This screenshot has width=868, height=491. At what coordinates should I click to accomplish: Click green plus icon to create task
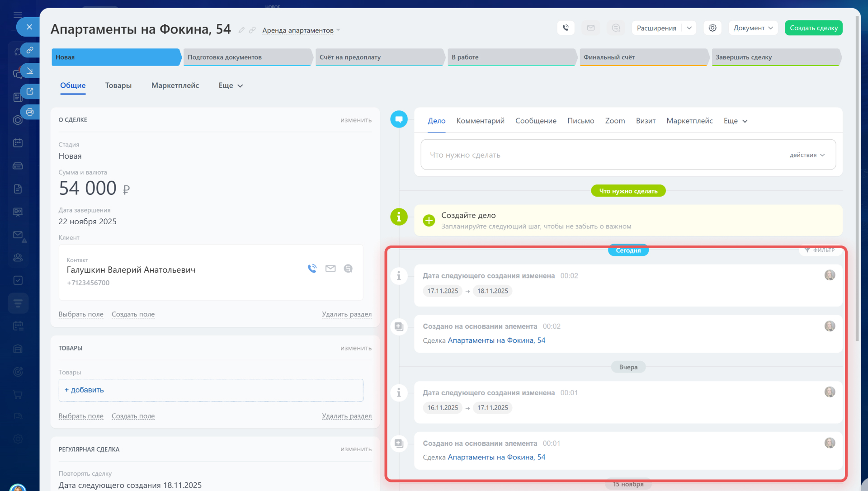point(429,221)
